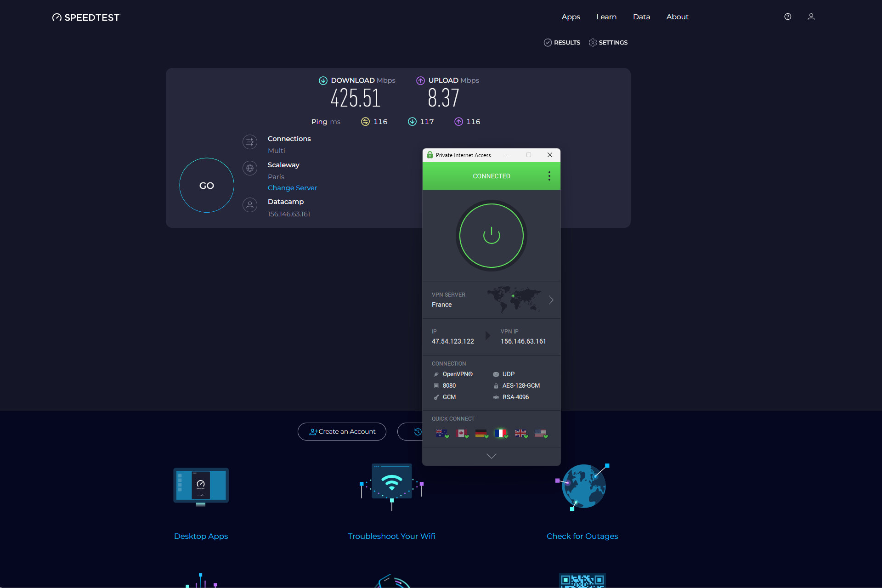The height and width of the screenshot is (588, 882).
Task: Click the Results checkmark icon
Action: 548,42
